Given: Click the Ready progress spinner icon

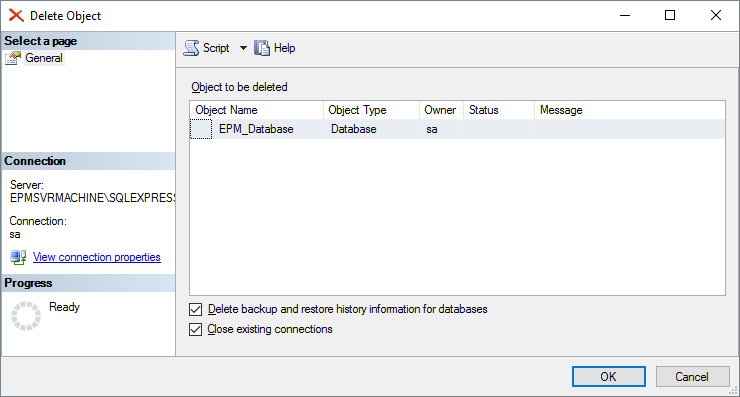Looking at the screenshot, I should (x=26, y=316).
